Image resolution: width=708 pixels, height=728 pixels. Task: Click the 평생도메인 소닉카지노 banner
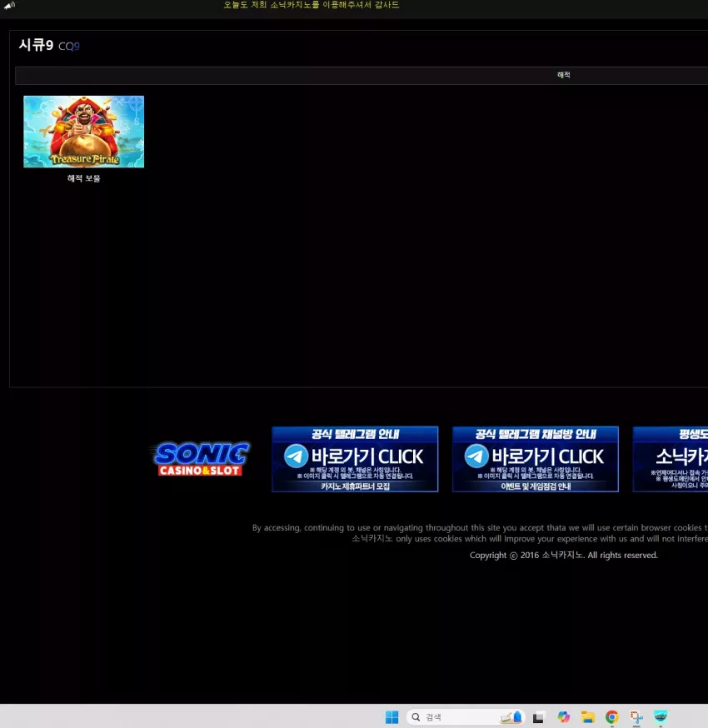671,459
